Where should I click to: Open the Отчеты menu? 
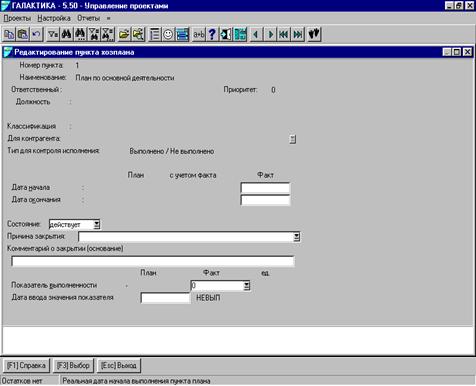(88, 18)
